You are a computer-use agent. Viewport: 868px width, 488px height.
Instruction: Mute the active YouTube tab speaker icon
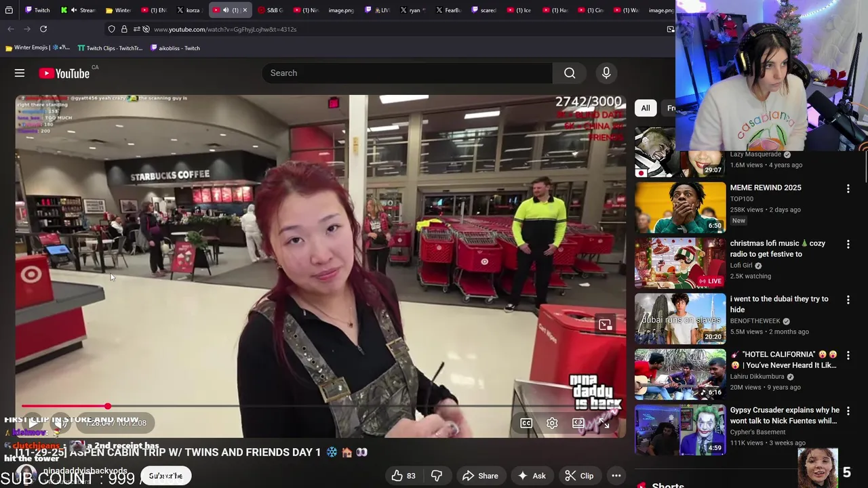pyautogui.click(x=226, y=10)
